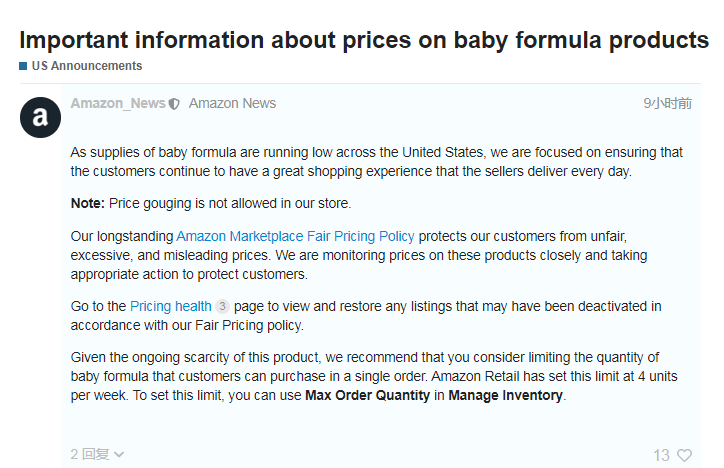Go to the US Announcements category
This screenshot has height=468, width=724.
[87, 66]
